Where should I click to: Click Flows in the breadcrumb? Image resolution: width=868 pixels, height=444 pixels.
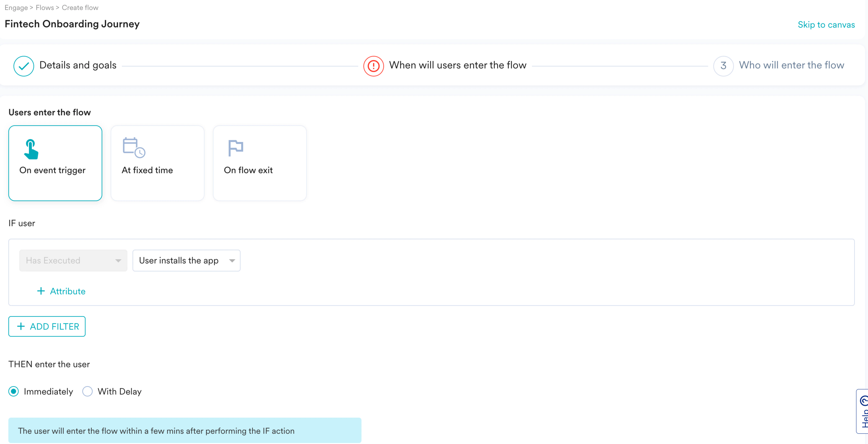[x=45, y=7]
